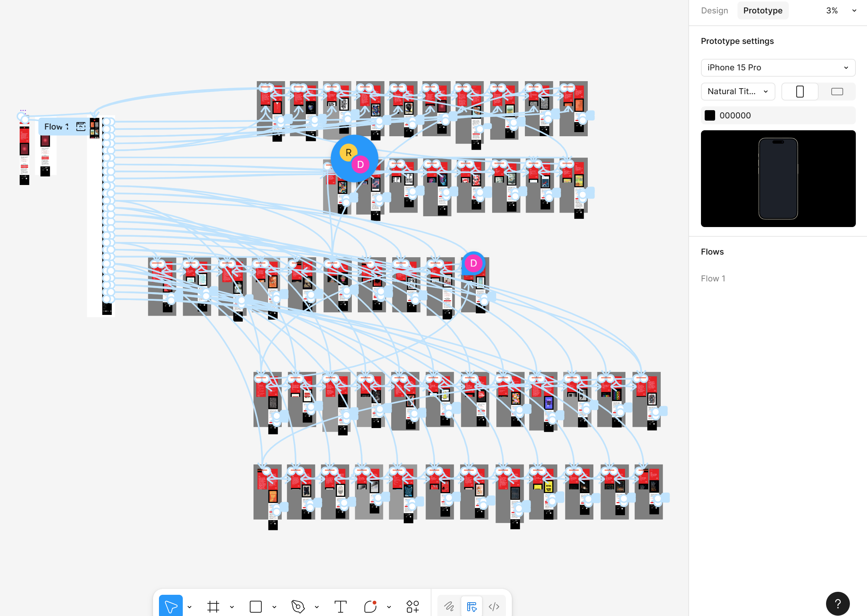The image size is (867, 616).
Task: Click the Prototype settings heading
Action: point(737,41)
